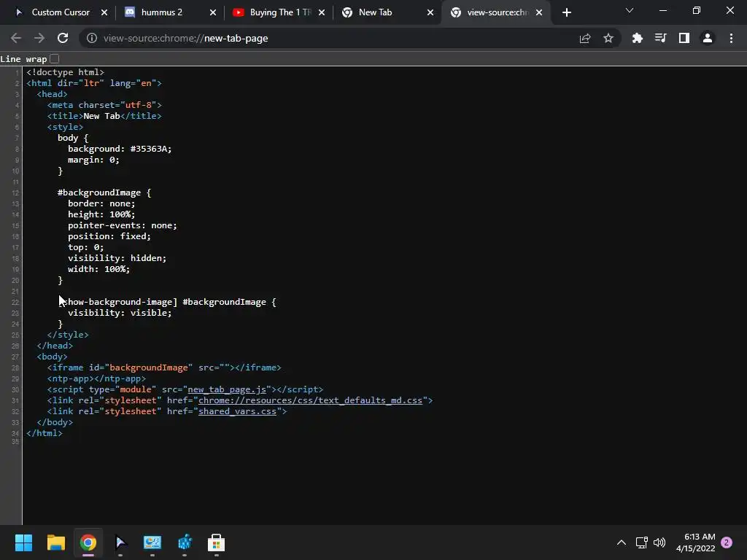
Task: Click the background: #35363A line
Action: [120, 149]
